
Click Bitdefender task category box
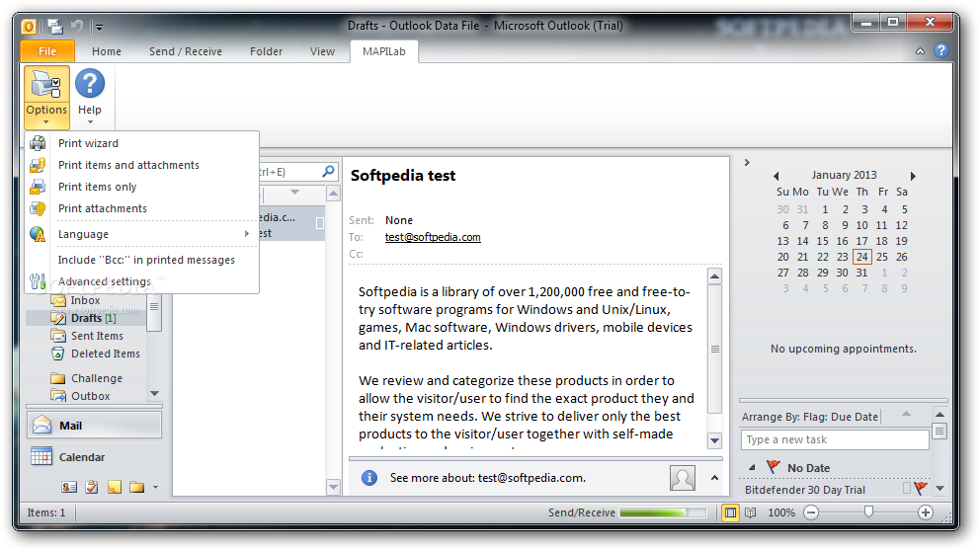point(907,488)
